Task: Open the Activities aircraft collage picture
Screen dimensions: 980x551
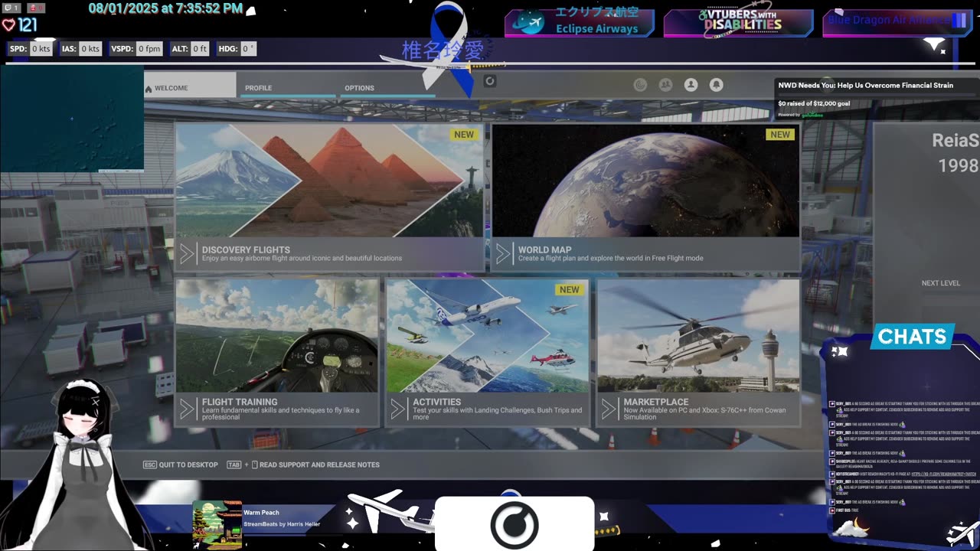Action: [x=488, y=336]
